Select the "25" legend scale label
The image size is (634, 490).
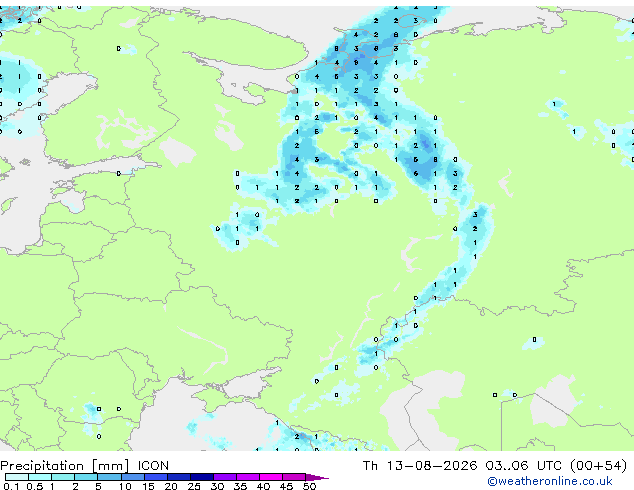click(x=194, y=486)
